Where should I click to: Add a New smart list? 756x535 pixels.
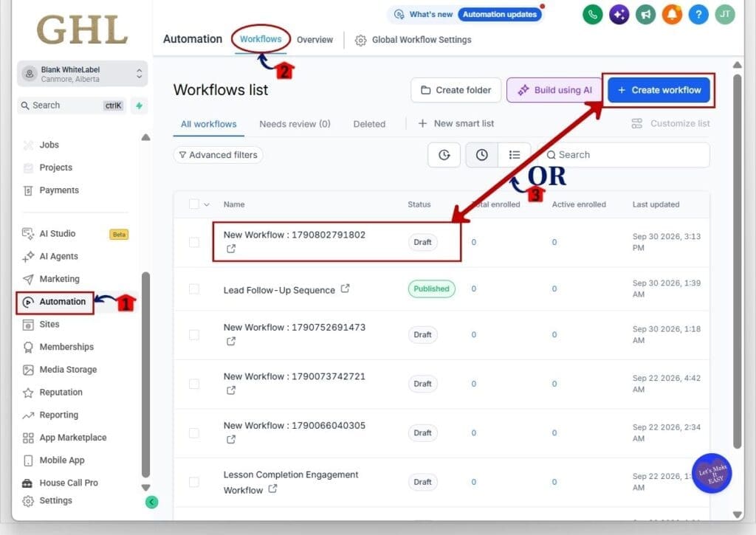456,124
